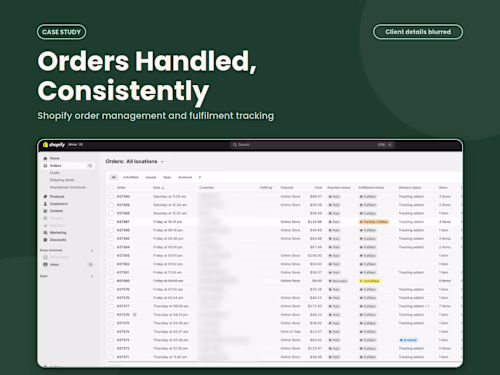Screen dimensions: 500x375
Task: Click the blue In transit badge
Action: click(x=409, y=340)
